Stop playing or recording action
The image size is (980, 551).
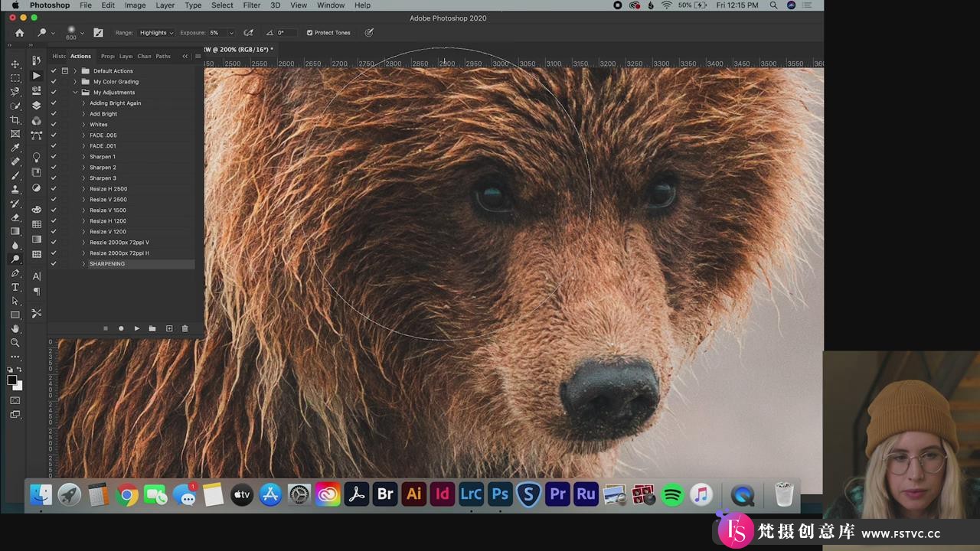(106, 328)
